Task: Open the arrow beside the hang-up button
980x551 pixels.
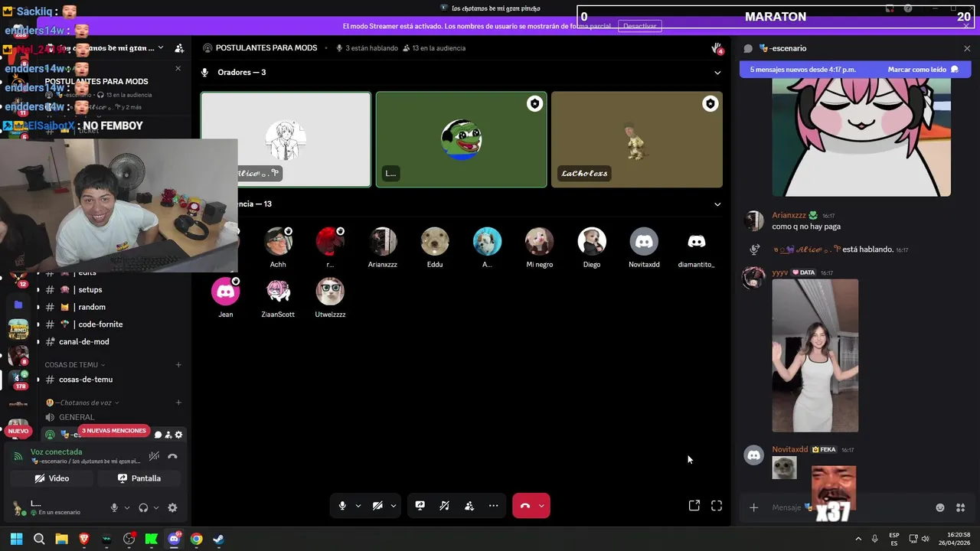Action: (x=542, y=506)
